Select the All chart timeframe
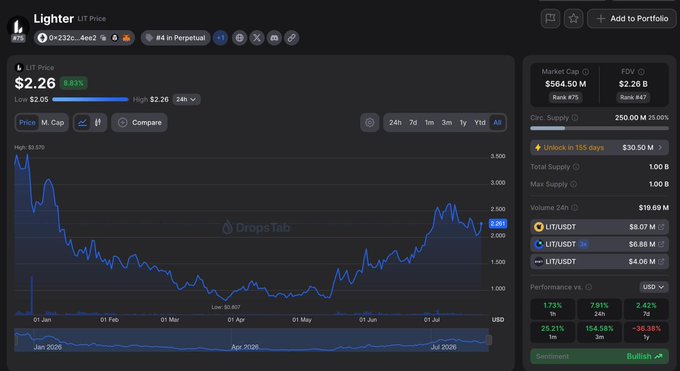Screen dimensions: 680x371 (x=497, y=123)
